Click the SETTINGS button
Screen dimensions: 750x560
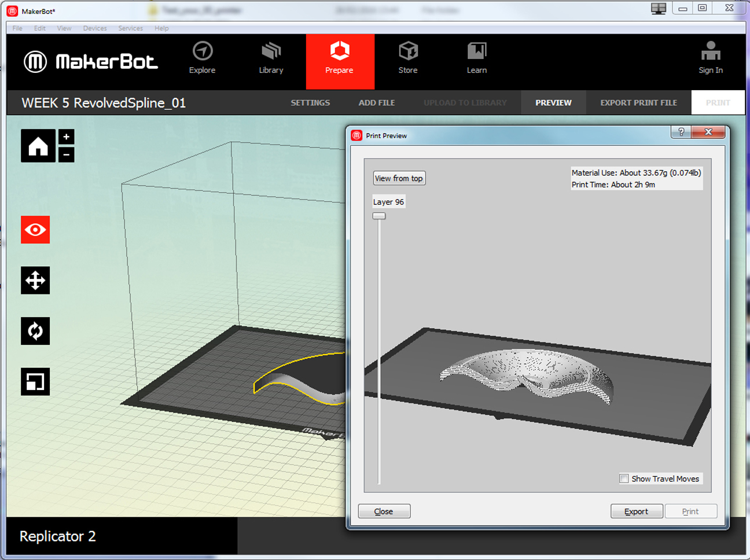pyautogui.click(x=310, y=102)
